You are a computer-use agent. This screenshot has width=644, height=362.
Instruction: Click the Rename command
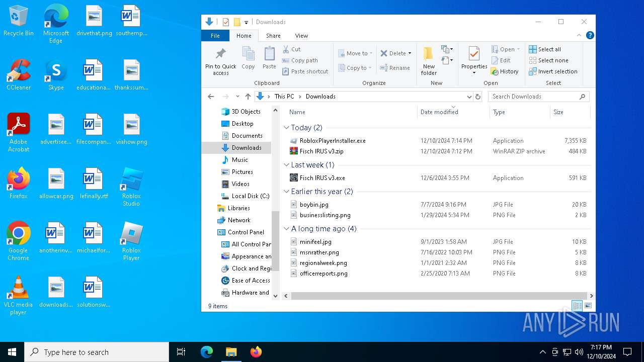[x=395, y=68]
